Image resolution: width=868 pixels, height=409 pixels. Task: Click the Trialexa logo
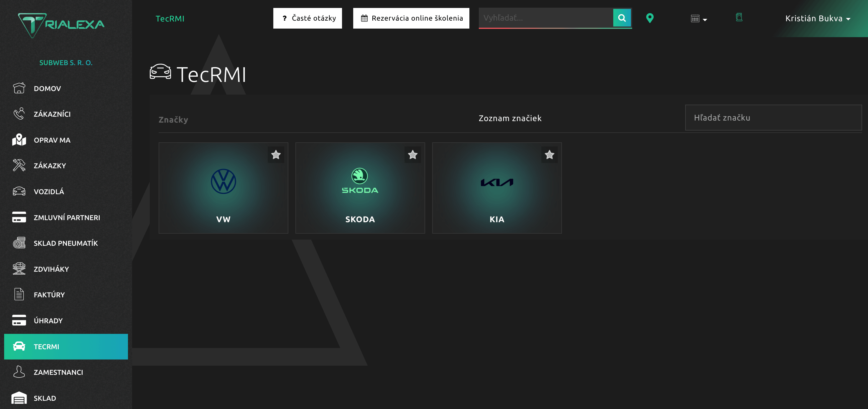[61, 25]
